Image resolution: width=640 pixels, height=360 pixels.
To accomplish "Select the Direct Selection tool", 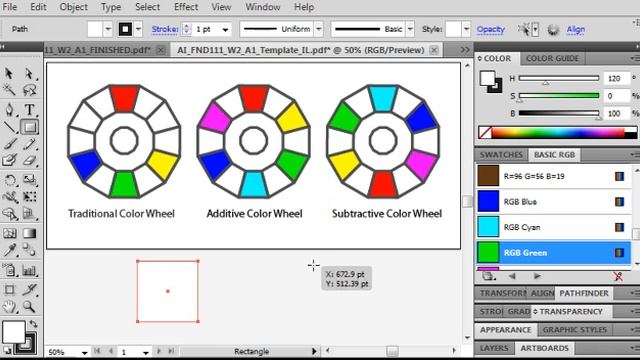I will [29, 73].
